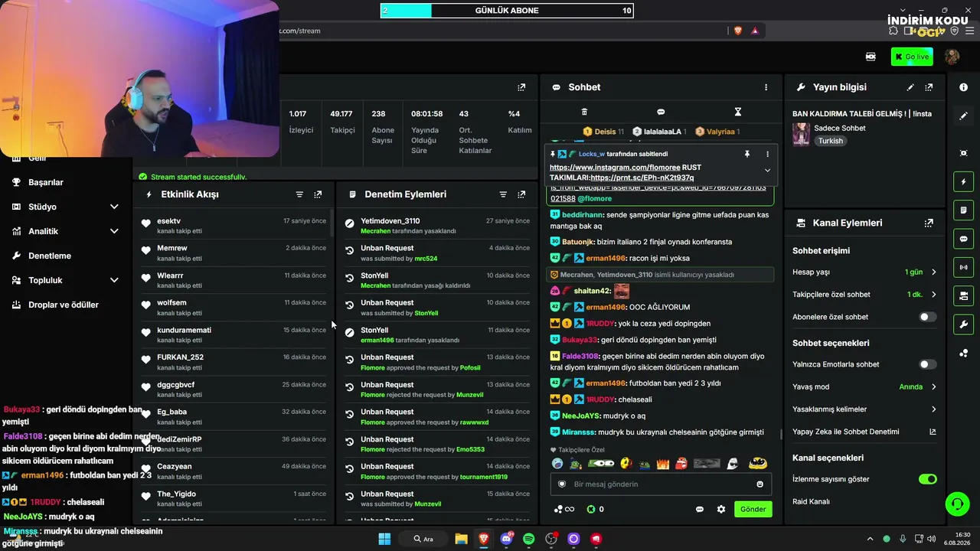Viewport: 980px width, 551px height.
Task: Click the pencil icon in right sidebar
Action: tap(963, 116)
